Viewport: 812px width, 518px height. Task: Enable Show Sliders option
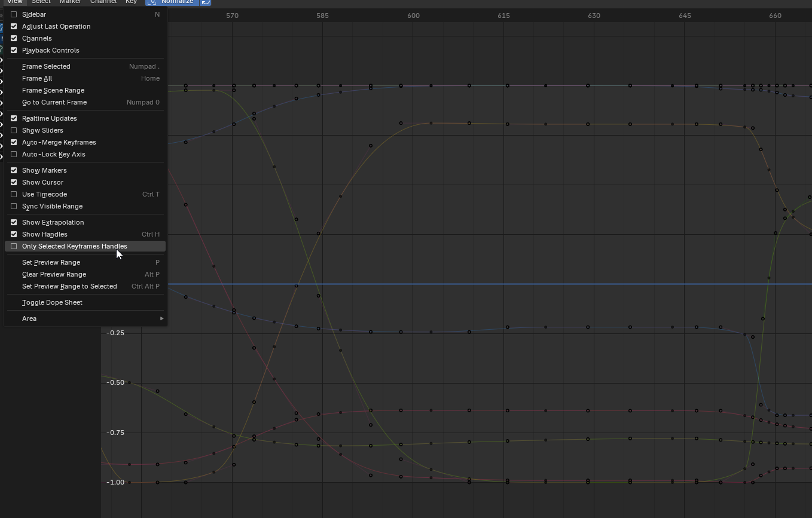[14, 130]
